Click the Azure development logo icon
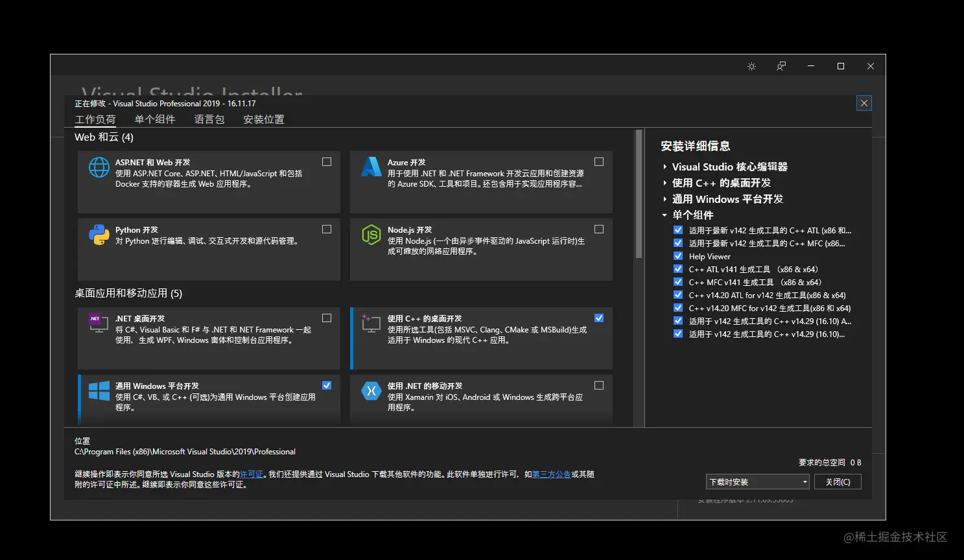Viewport: 964px width, 560px height. [371, 167]
